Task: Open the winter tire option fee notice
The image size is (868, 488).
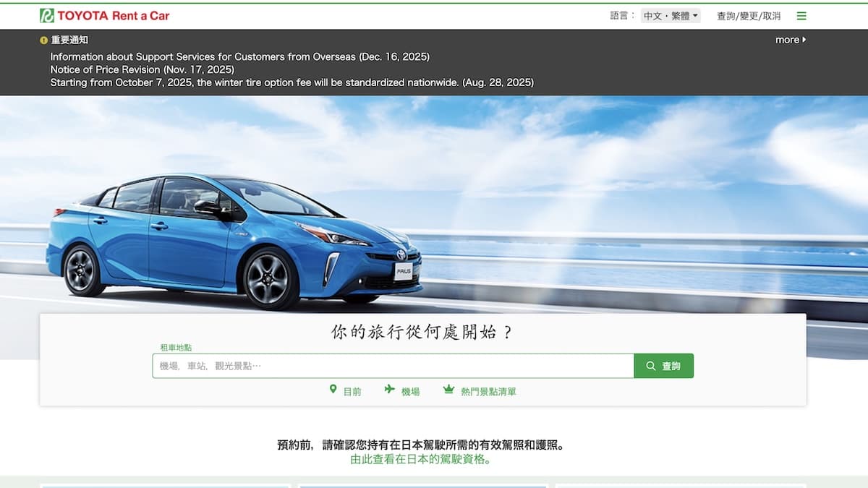Action: coord(292,82)
